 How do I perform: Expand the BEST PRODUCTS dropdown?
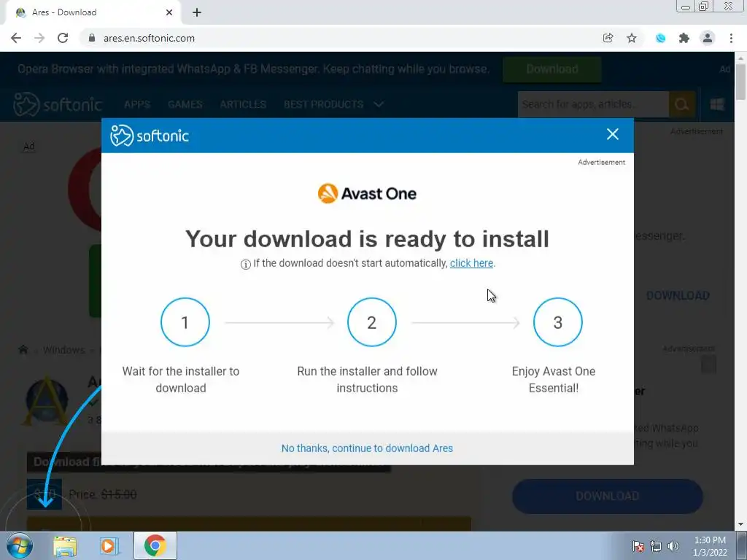pyautogui.click(x=333, y=104)
